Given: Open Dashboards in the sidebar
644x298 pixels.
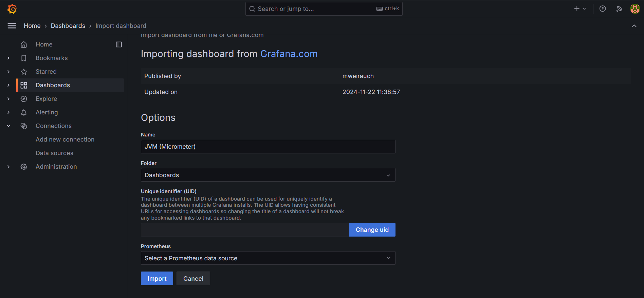Looking at the screenshot, I should [x=53, y=85].
